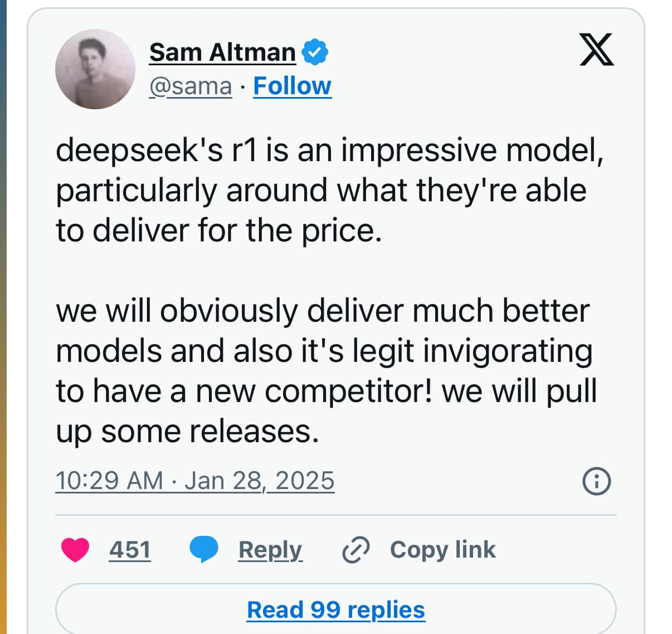Open the Read 99 replies button
Image resolution: width=672 pixels, height=634 pixels.
pyautogui.click(x=335, y=609)
